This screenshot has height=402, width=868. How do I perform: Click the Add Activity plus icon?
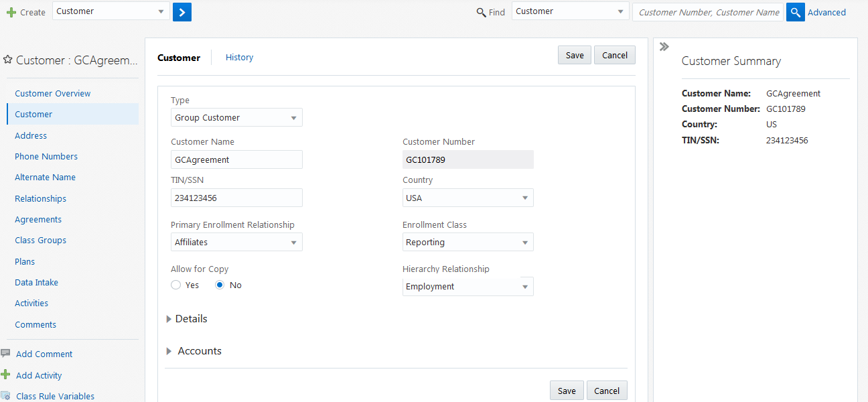click(x=7, y=375)
